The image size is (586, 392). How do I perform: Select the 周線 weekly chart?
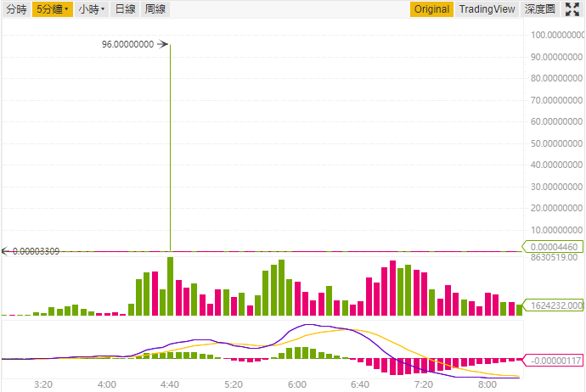coord(155,9)
